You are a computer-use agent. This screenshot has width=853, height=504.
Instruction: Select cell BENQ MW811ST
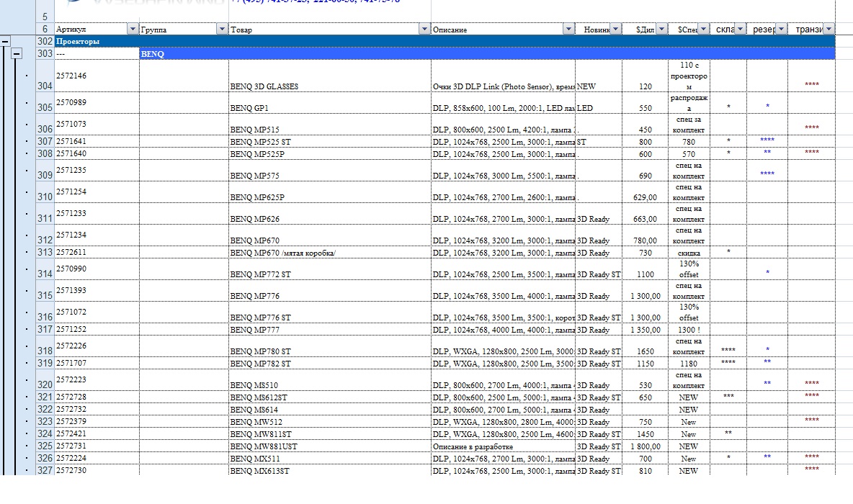pos(330,434)
